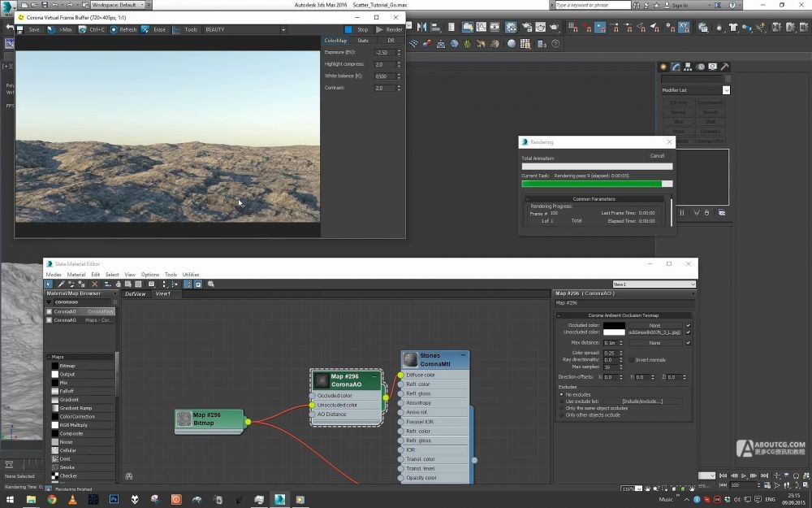812x508 pixels.
Task: Toggle the XY snaps constraint icon
Action: [684, 27]
